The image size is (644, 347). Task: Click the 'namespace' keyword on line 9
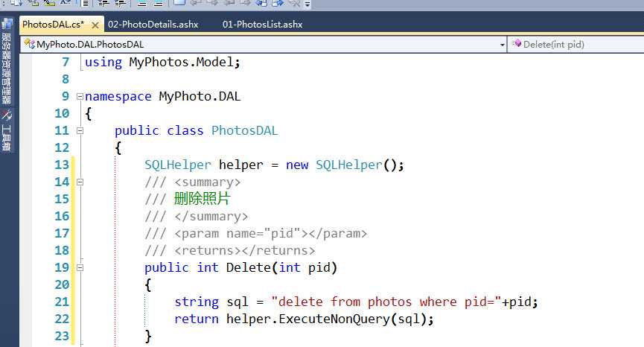click(118, 97)
